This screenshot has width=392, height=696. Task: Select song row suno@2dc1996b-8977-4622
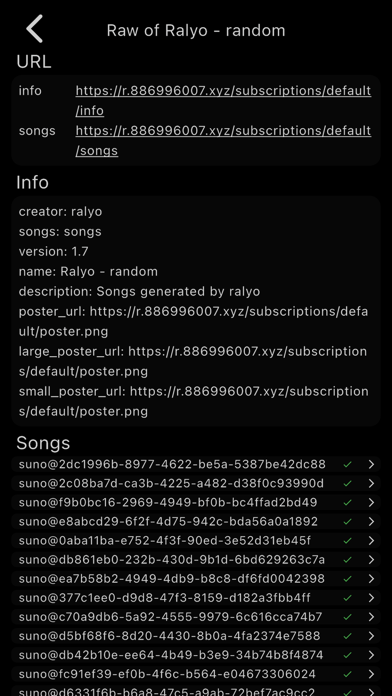tap(196, 464)
